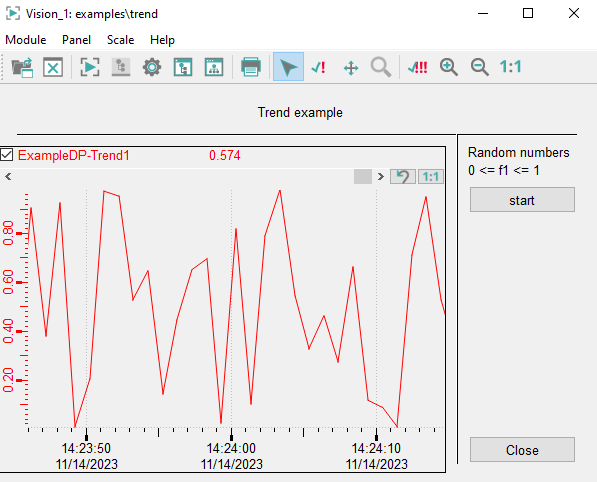The image size is (597, 482).
Task: Toggle the ExampleDP-Trend1 curve checkbox
Action: point(6,155)
